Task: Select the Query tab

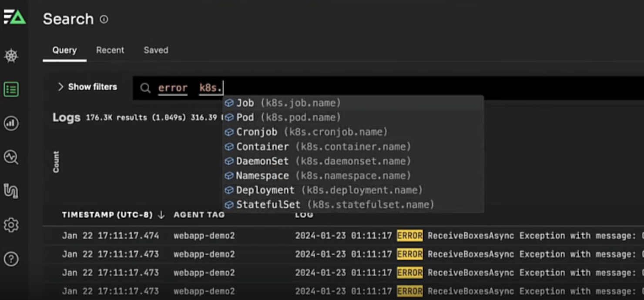Action: (64, 50)
